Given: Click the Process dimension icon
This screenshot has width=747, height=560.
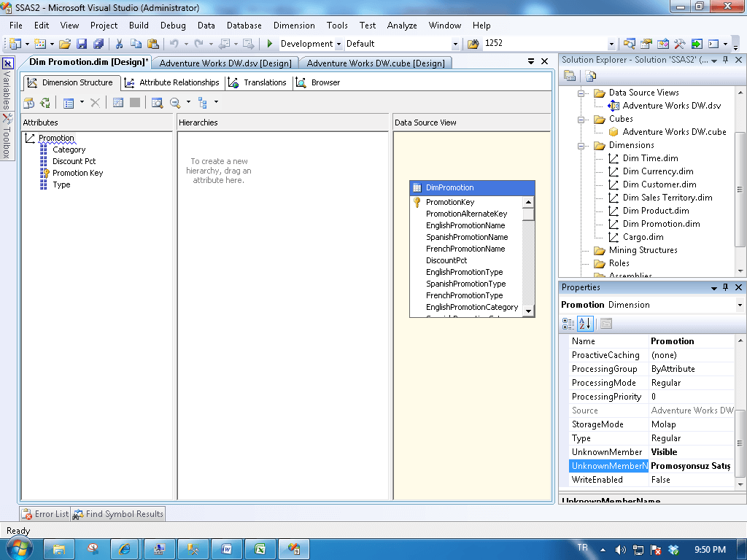Looking at the screenshot, I should click(x=45, y=102).
